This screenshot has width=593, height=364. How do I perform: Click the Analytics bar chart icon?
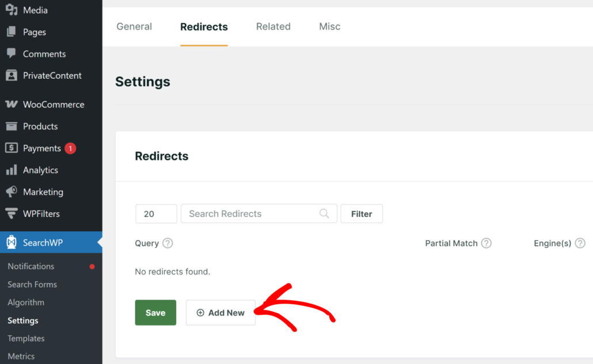[x=12, y=170]
